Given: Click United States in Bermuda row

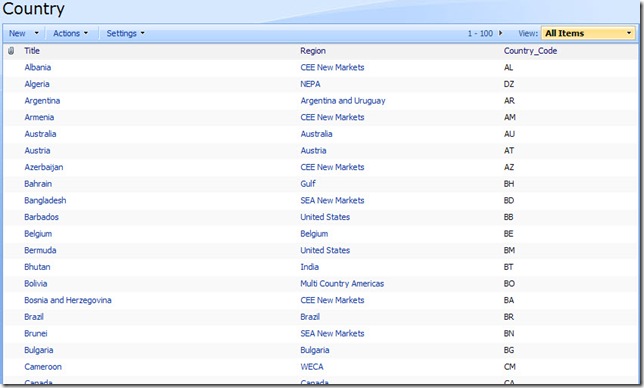Looking at the screenshot, I should coord(325,250).
